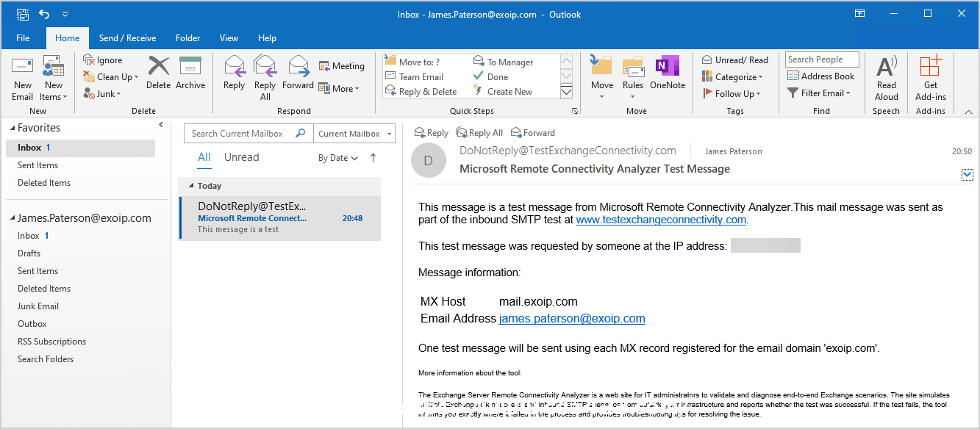The width and height of the screenshot is (980, 429).
Task: Collapse the ribbon with the arrow
Action: click(968, 112)
